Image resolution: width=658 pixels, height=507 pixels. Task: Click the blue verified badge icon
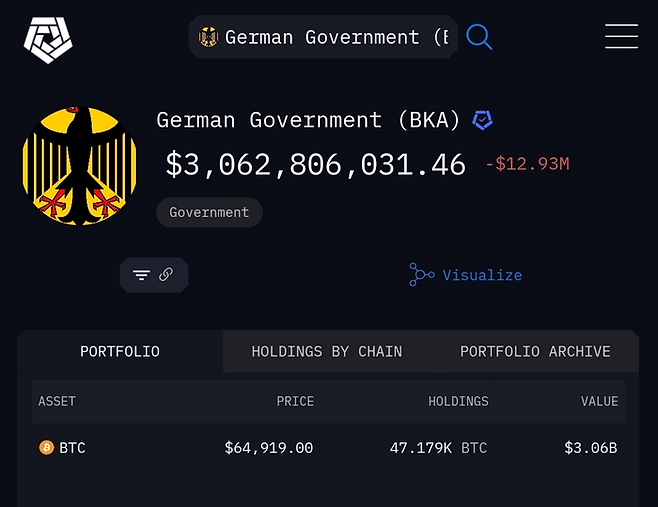pos(483,120)
